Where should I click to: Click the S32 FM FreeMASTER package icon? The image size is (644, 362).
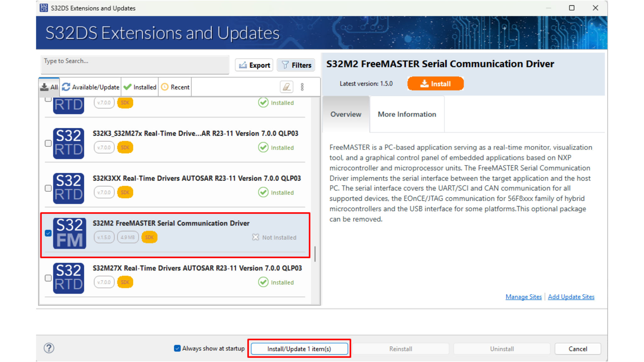point(69,233)
